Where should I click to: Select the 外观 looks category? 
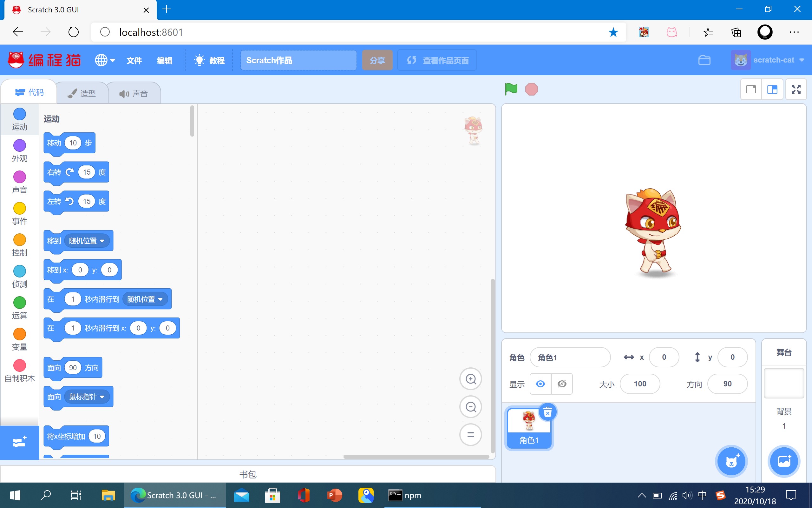pos(19,151)
